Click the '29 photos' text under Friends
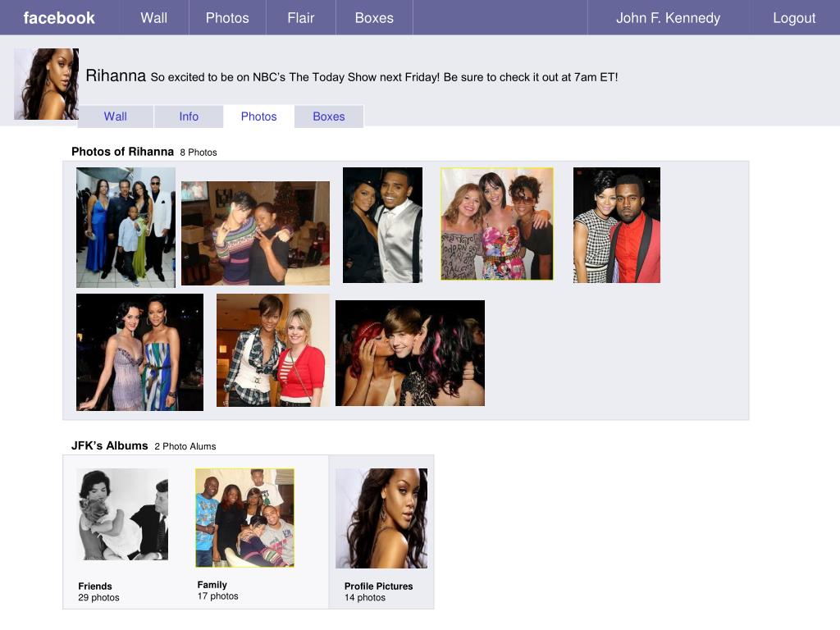Screen dimensions: 840x630 click(98, 597)
